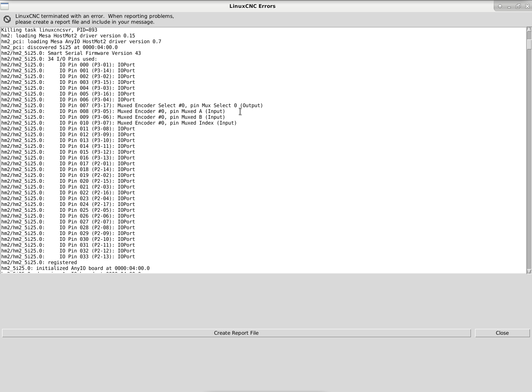
Task: Select line IO Pin 020 (P2-15)
Action: (68, 181)
